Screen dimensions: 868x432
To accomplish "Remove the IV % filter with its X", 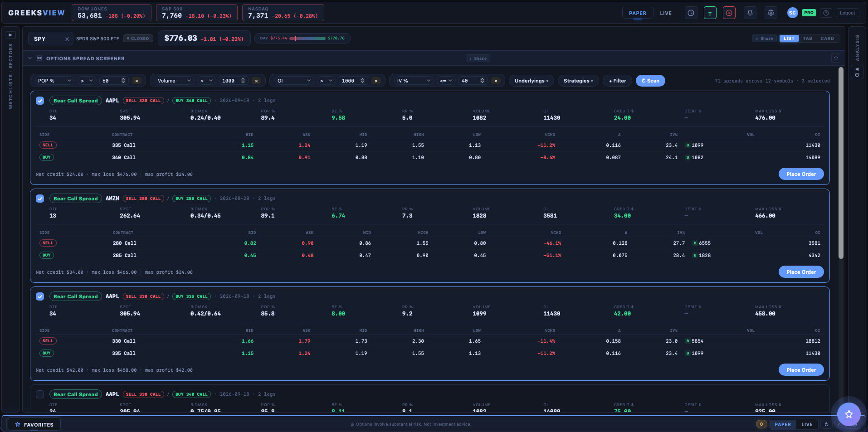I will [496, 81].
